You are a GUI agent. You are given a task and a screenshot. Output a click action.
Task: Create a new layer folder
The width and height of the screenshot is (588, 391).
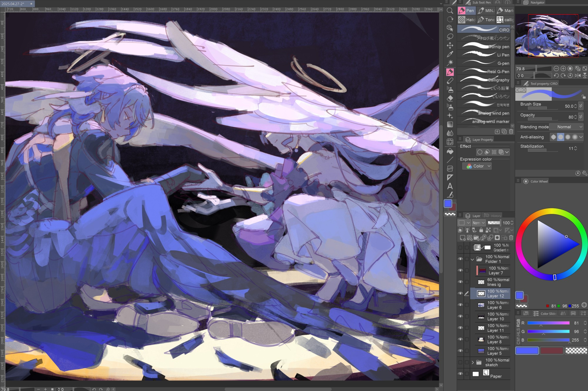click(x=477, y=238)
